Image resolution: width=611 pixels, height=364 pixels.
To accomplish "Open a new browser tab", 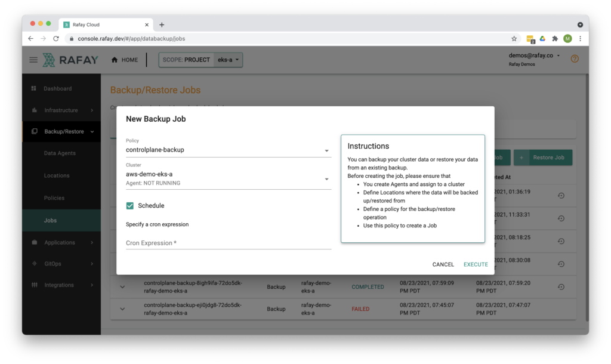I will [162, 24].
